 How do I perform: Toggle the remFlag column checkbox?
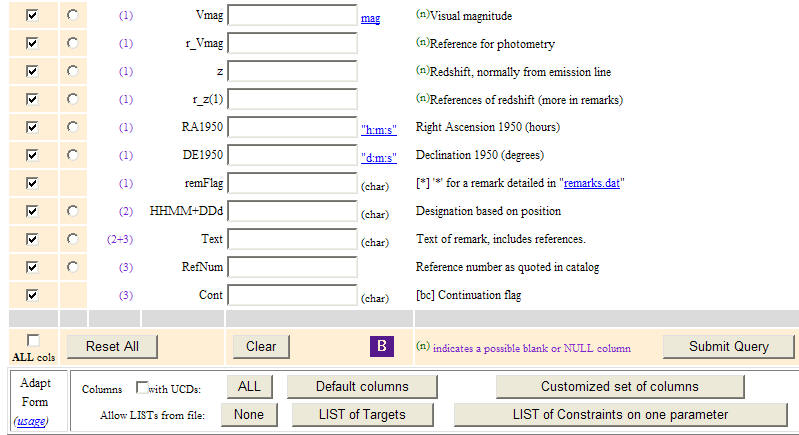tap(33, 184)
